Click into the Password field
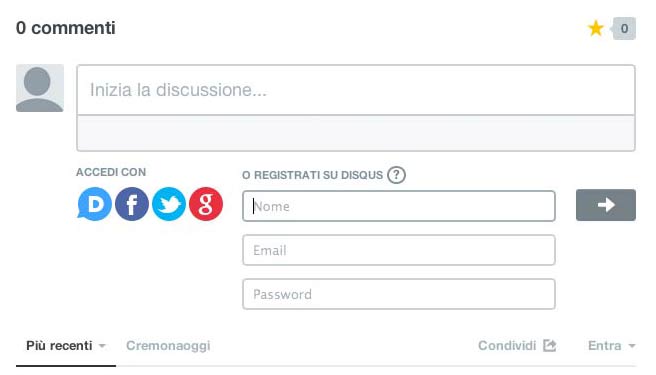Viewport: 656px width, 375px height. [x=399, y=294]
